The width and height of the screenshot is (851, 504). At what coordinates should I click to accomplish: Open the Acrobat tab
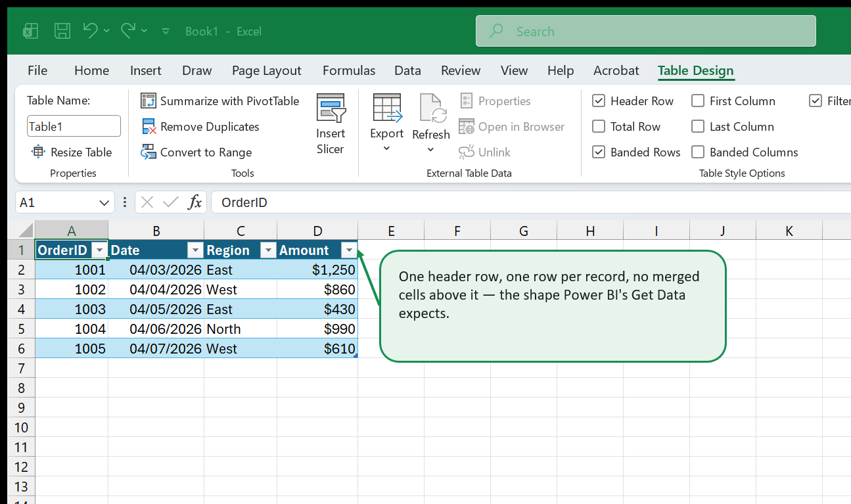(x=616, y=70)
